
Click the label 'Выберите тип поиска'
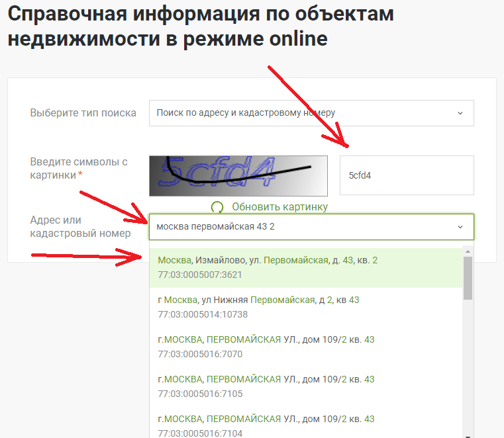[x=83, y=113]
